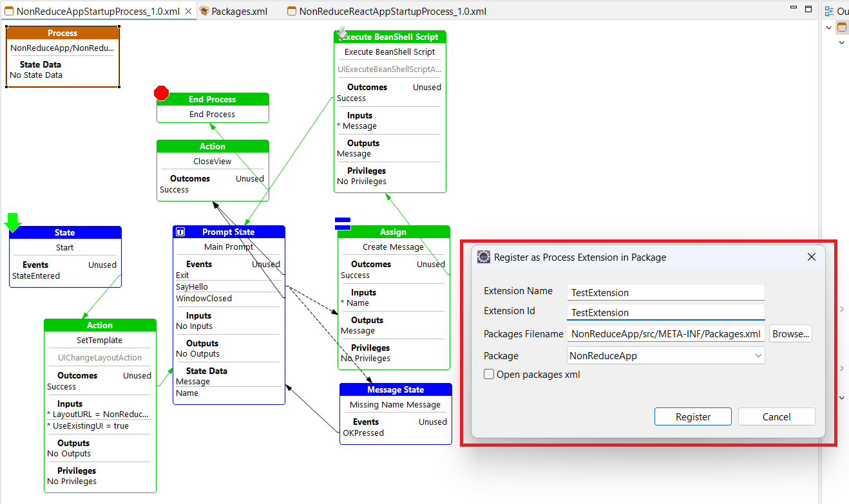Click the Packages Filename field
849x504 pixels.
[666, 333]
